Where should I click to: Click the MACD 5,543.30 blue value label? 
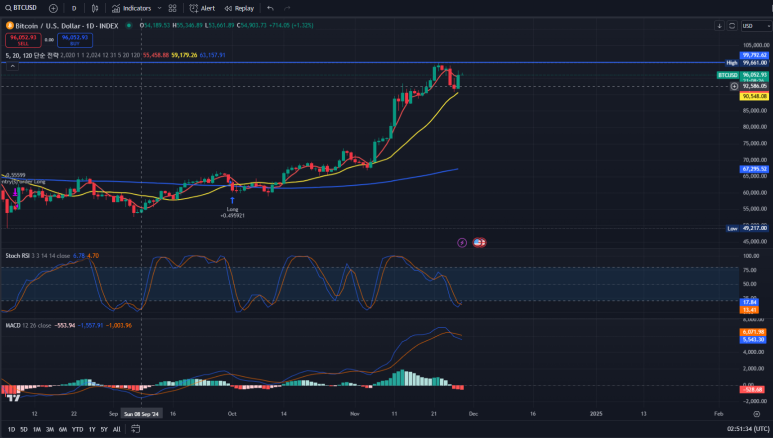coord(753,340)
